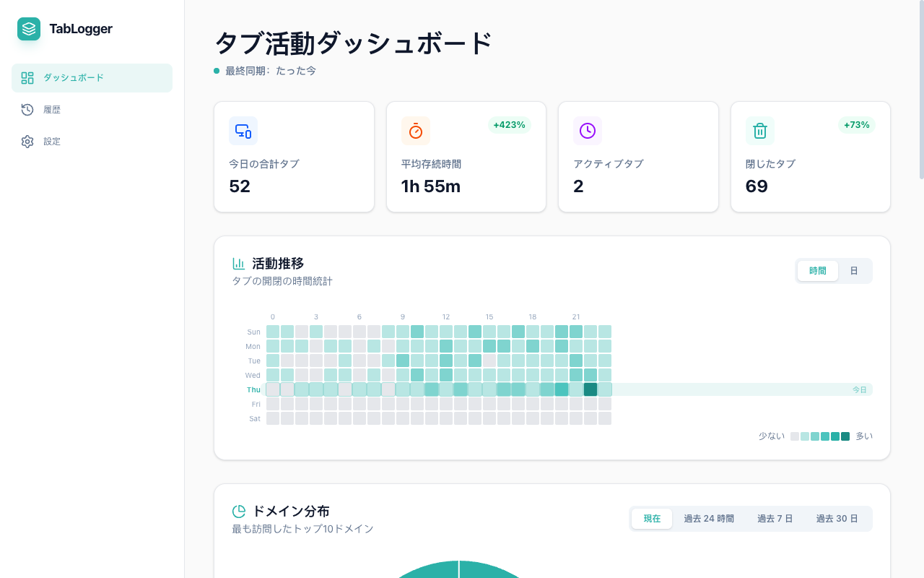Click the bar chart icon beside 活動推移
924x578 pixels.
pos(239,264)
